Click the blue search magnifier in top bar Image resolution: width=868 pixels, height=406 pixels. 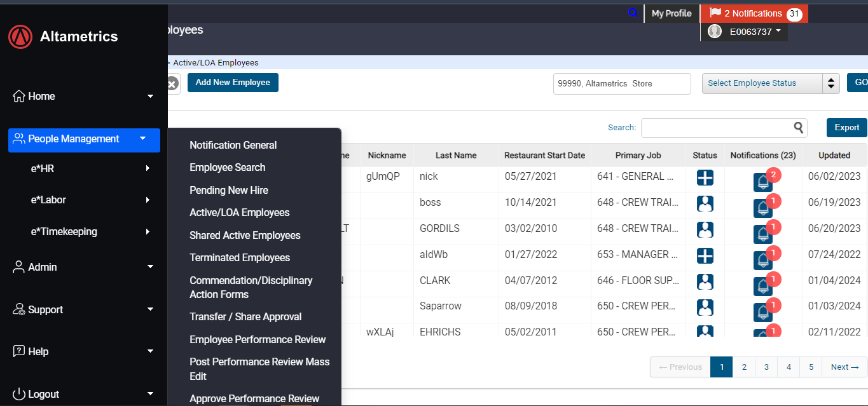(632, 13)
